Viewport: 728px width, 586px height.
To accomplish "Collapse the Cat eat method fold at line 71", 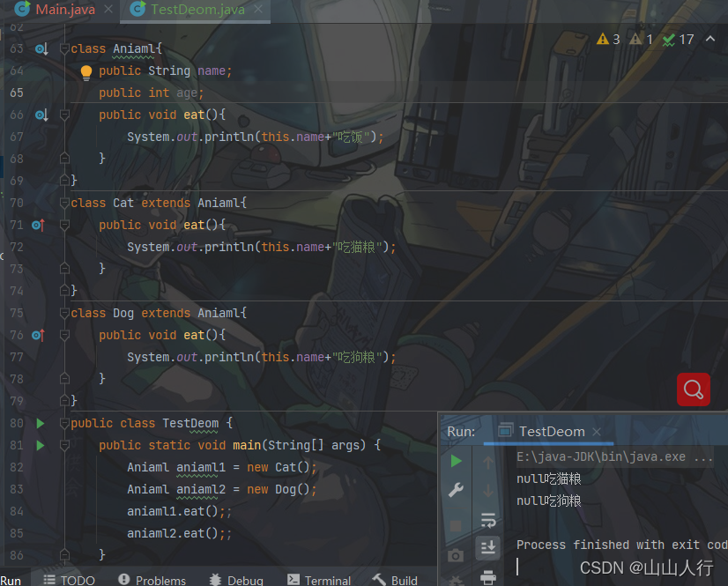I will [x=64, y=226].
